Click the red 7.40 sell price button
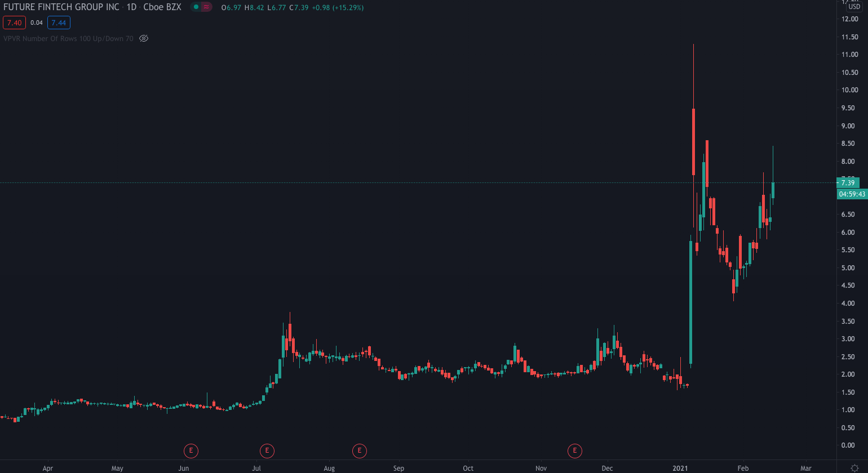Screen dimensions: 868x473 click(x=14, y=23)
